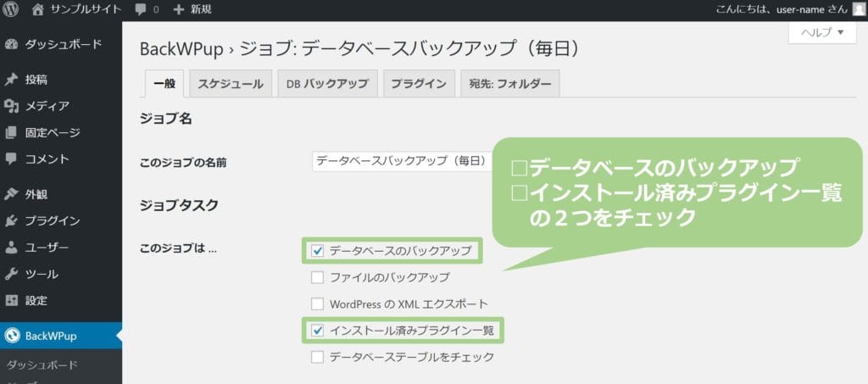This screenshot has height=384, width=868.
Task: Open the user avatar in top right
Action: pos(858,9)
